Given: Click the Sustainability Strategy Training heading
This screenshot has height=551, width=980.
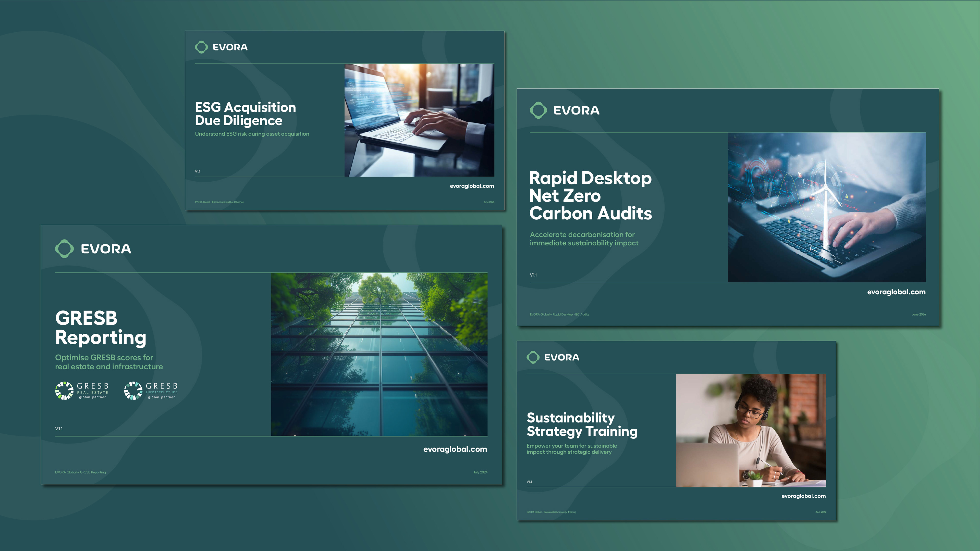Looking at the screenshot, I should pyautogui.click(x=582, y=424).
